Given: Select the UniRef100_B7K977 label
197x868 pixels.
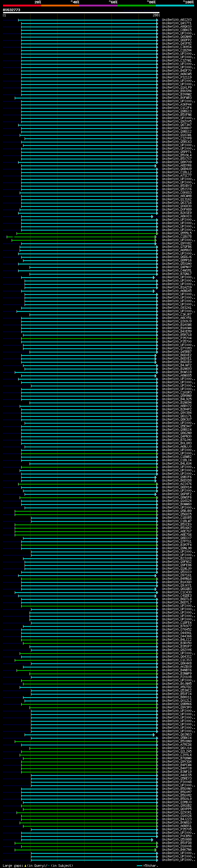Looking at the screenshot, I should pos(177,626).
